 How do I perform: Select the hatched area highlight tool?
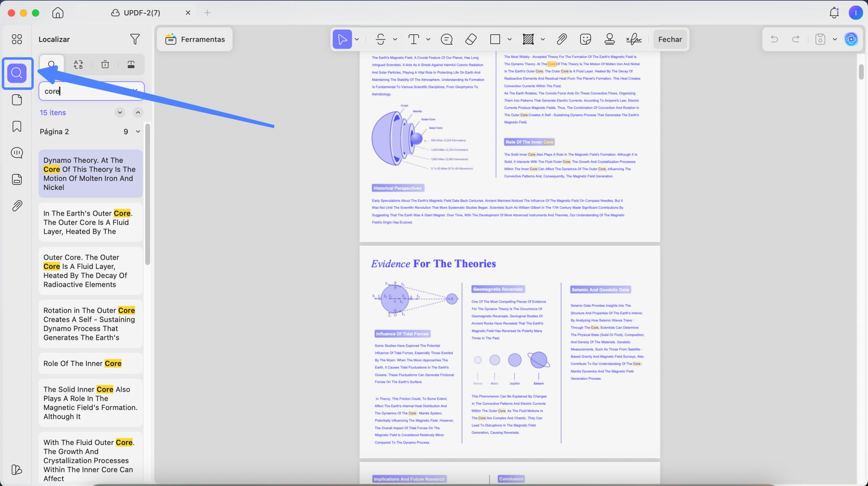(528, 39)
